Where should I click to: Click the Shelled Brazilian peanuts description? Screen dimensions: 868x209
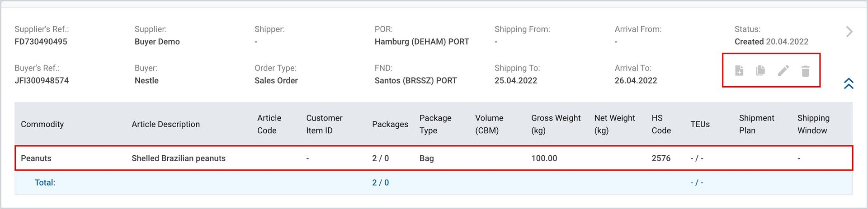(179, 158)
